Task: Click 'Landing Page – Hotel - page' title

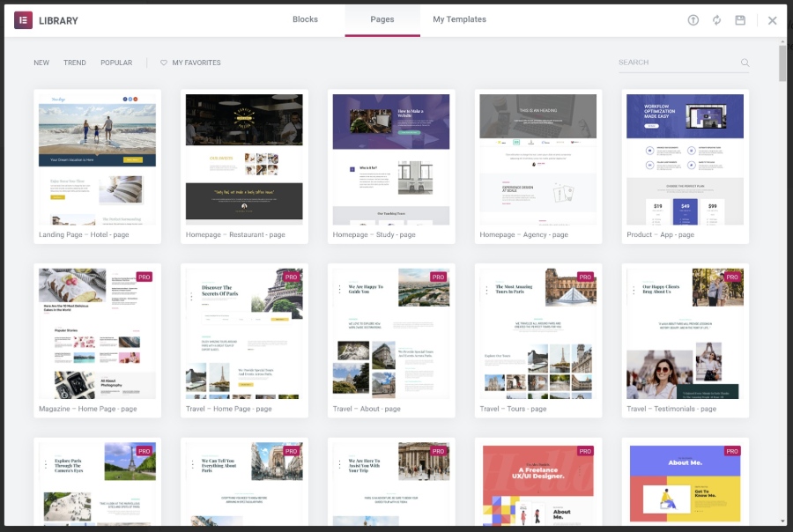Action: [x=84, y=234]
